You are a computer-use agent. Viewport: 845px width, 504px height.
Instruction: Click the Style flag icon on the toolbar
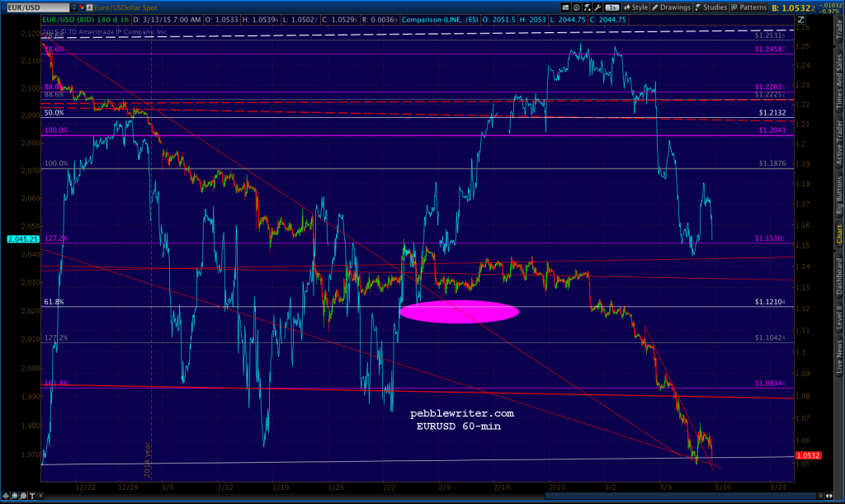627,7
